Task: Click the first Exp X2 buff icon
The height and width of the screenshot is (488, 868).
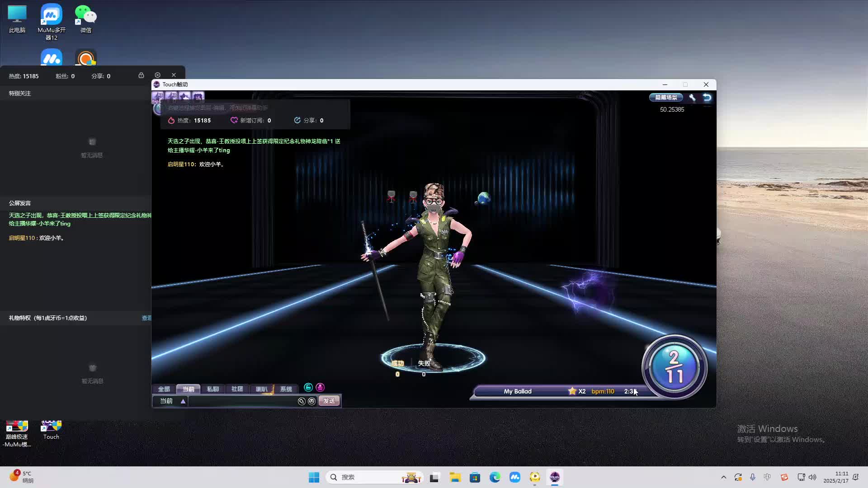Action: pos(158,96)
